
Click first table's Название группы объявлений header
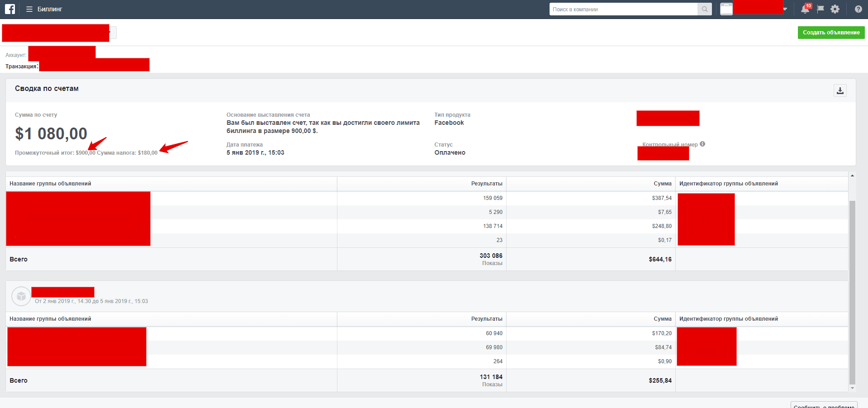[50, 184]
